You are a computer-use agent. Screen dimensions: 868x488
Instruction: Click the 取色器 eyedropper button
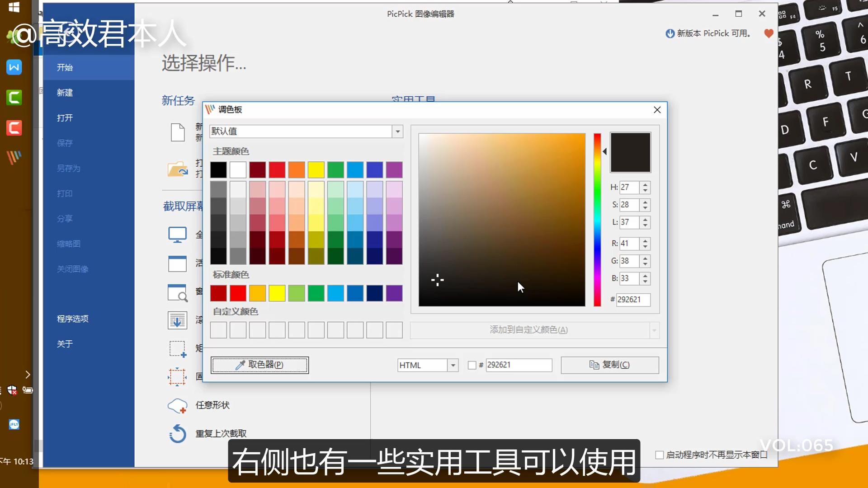pos(259,365)
